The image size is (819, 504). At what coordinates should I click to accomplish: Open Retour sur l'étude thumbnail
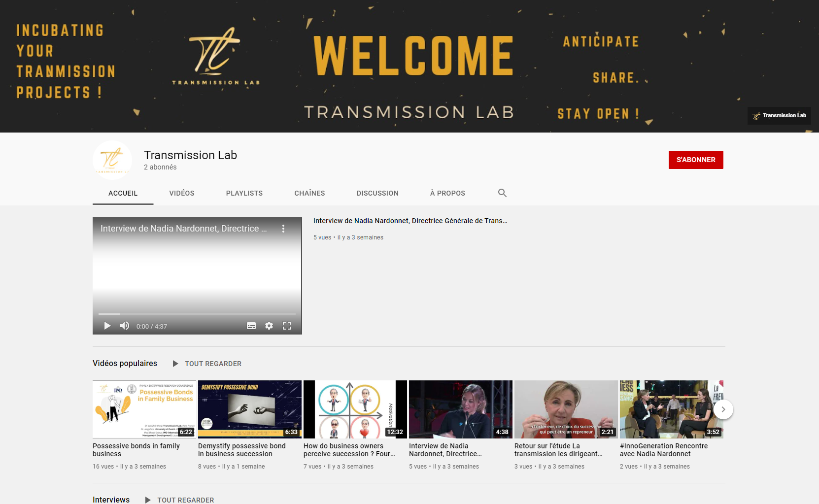pyautogui.click(x=566, y=409)
